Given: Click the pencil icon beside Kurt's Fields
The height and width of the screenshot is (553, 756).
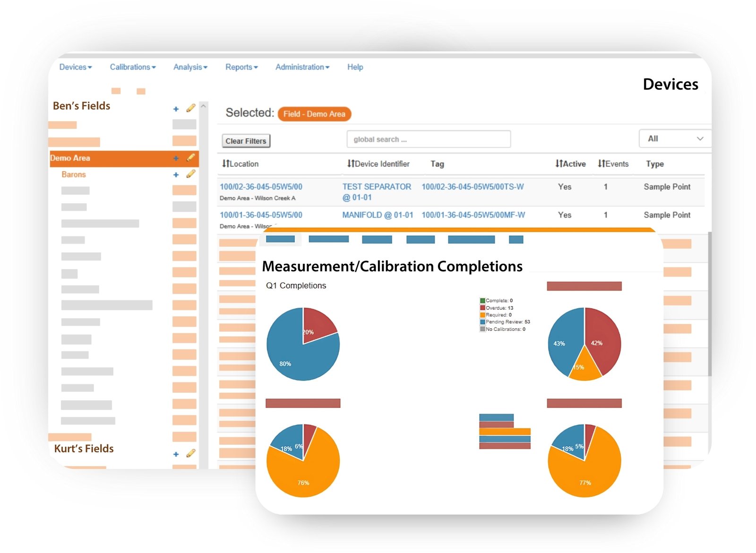Looking at the screenshot, I should coord(190,453).
